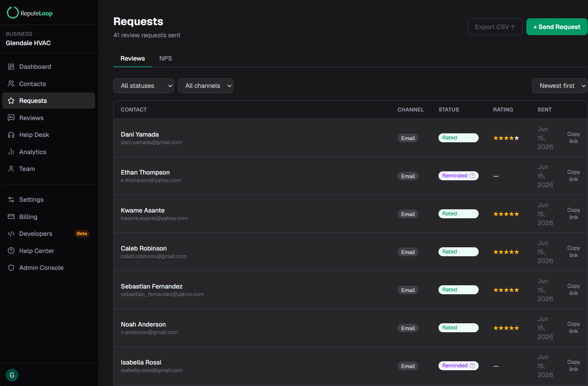Open the Newest first sort dropdown
Screen dimensions: 588x386
coord(560,86)
